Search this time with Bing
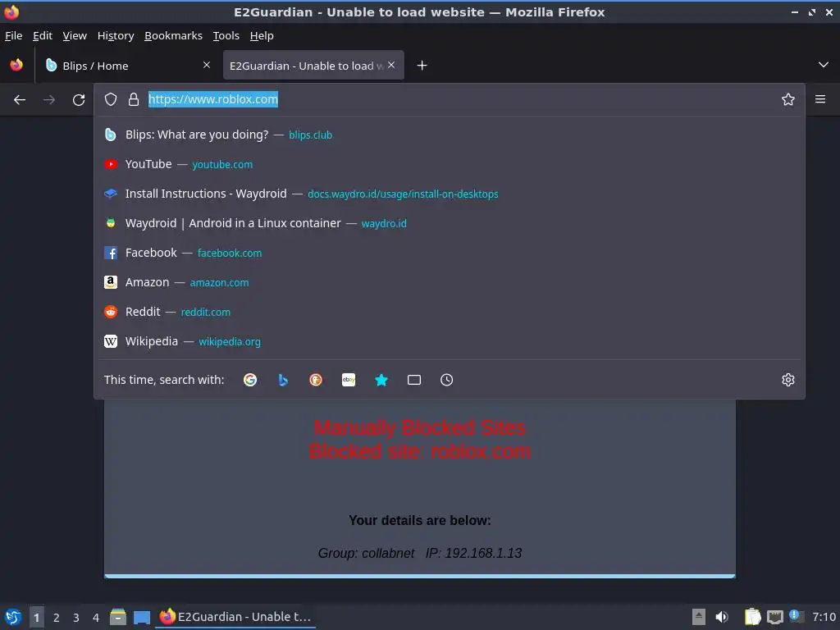This screenshot has height=630, width=840. coord(283,380)
